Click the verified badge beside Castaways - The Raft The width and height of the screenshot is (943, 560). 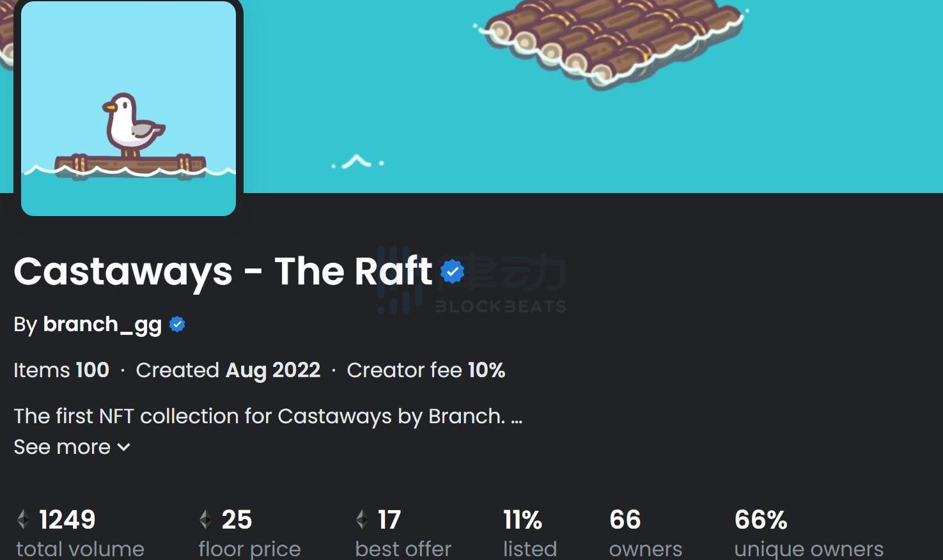pos(452,272)
